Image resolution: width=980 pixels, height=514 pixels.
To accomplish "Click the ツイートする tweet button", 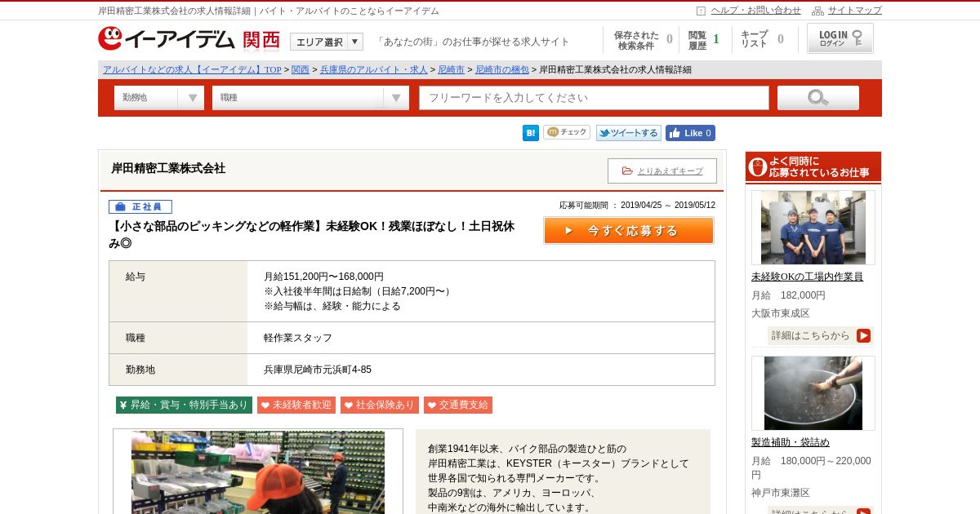I will (629, 133).
